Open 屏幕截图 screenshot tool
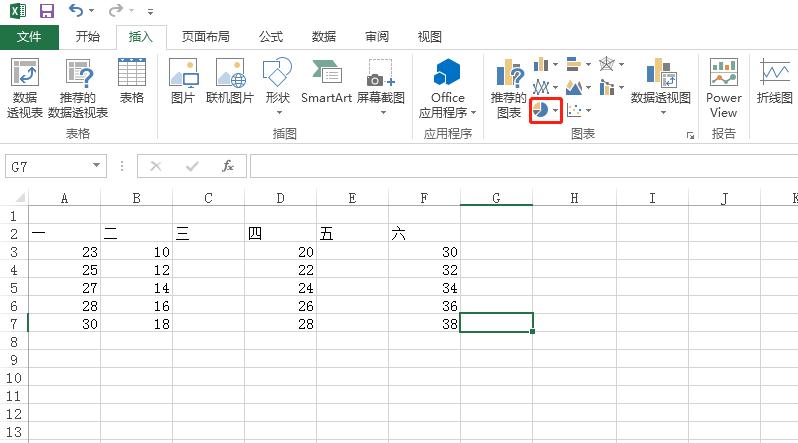Viewport: 798px width, 443px height. click(x=381, y=87)
